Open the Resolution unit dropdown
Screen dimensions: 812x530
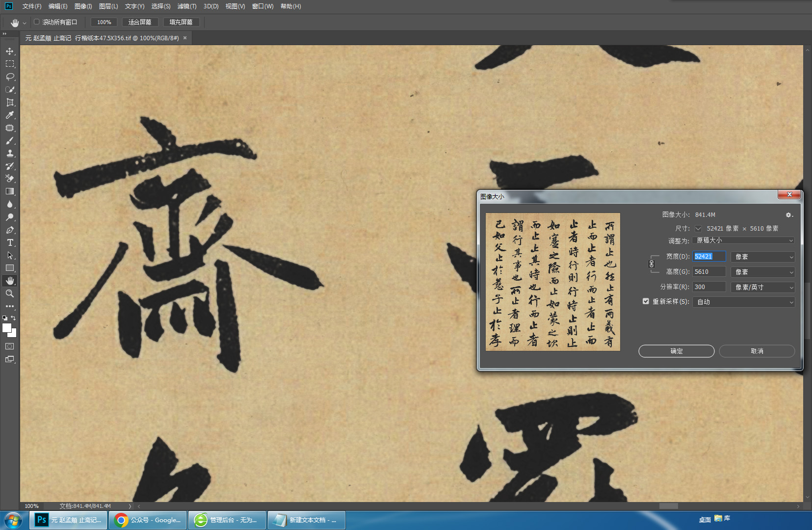tap(763, 287)
